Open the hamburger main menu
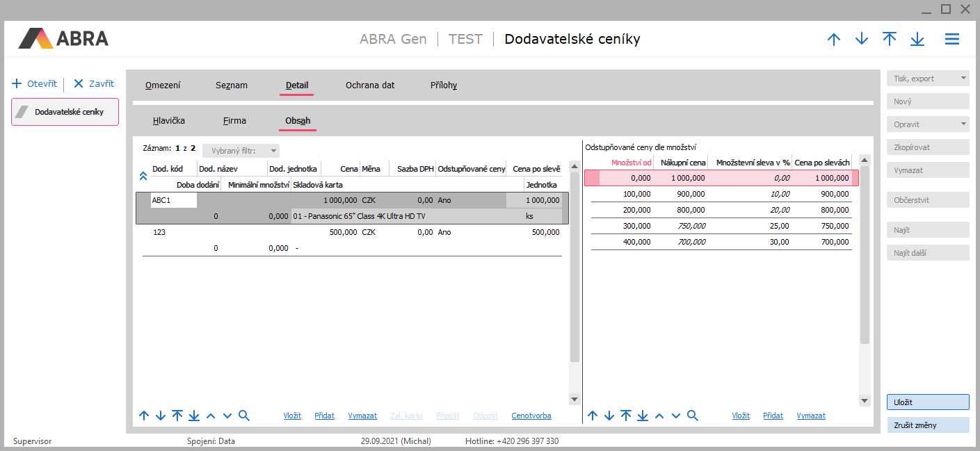980x451 pixels. pos(951,40)
